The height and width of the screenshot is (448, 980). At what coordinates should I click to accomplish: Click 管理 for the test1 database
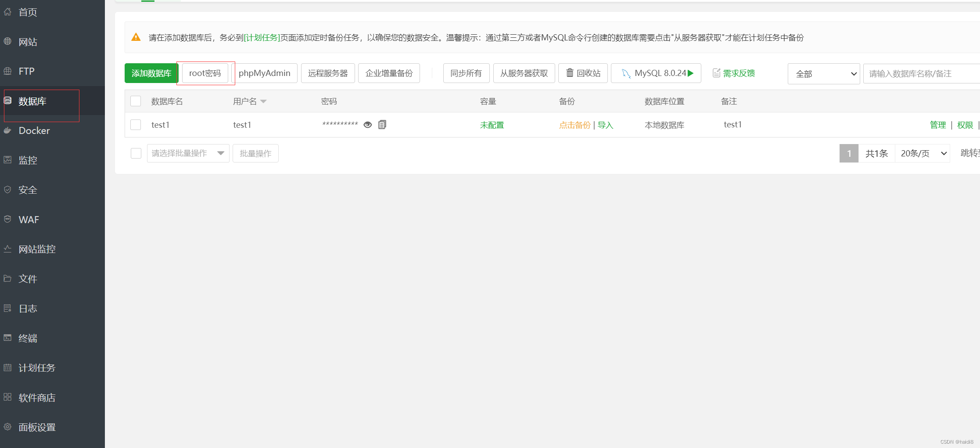(x=938, y=125)
